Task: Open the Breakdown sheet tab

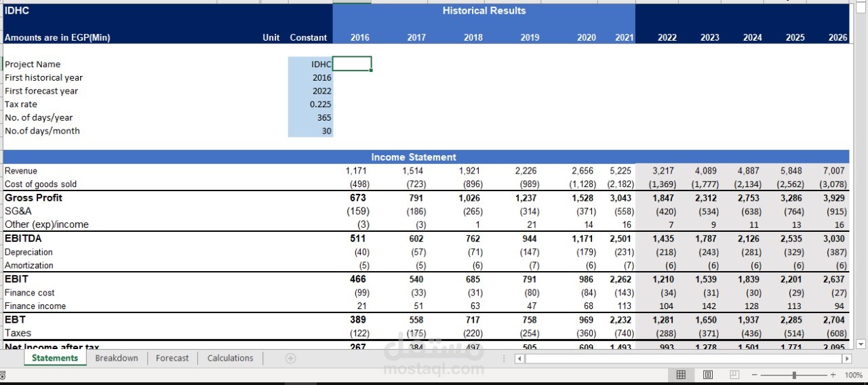Action: (117, 358)
